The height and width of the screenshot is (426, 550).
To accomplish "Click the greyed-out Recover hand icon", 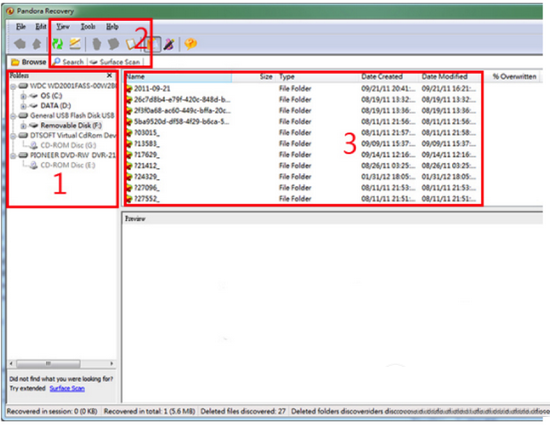I will [96, 44].
